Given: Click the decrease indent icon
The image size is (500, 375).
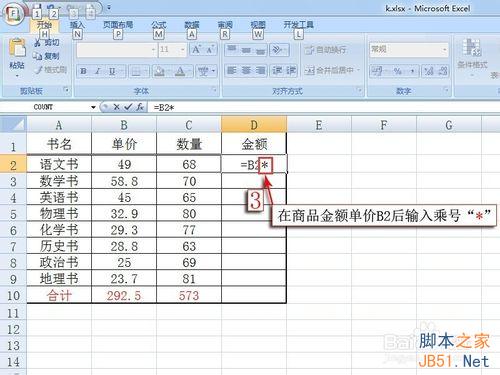Looking at the screenshot, I should (x=277, y=71).
